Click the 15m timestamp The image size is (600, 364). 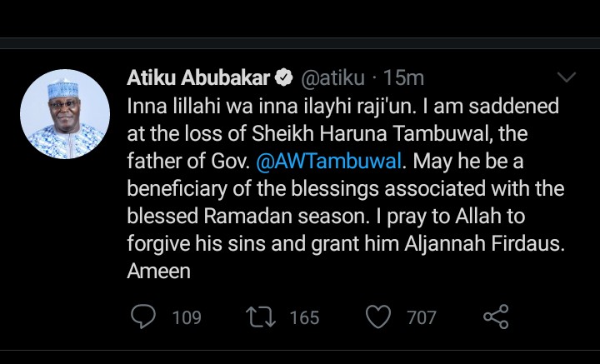click(x=405, y=79)
